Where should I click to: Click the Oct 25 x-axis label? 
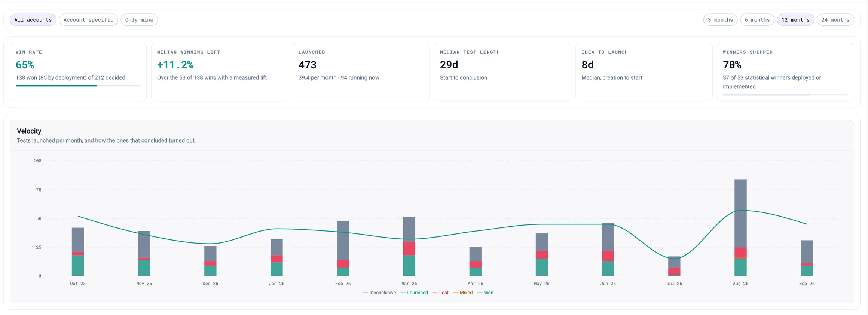coord(78,284)
